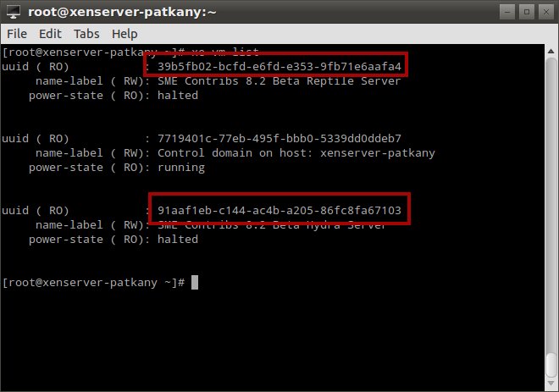The height and width of the screenshot is (392, 559).
Task: Click 'Control domain on host: xenserver-patkany' text
Action: tap(296, 153)
